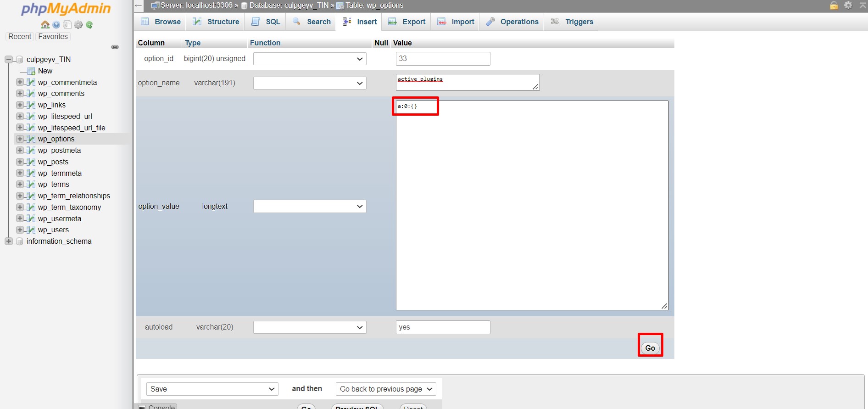
Task: Click the Function column header
Action: [x=265, y=43]
